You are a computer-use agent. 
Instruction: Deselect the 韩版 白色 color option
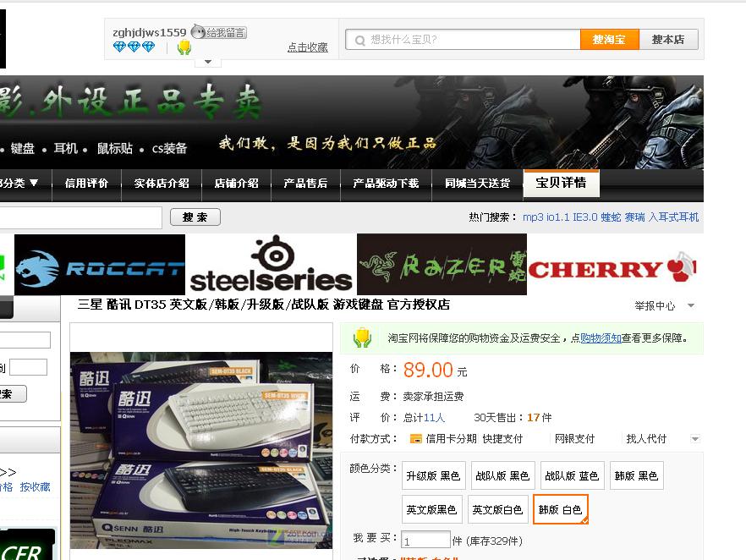tap(561, 509)
